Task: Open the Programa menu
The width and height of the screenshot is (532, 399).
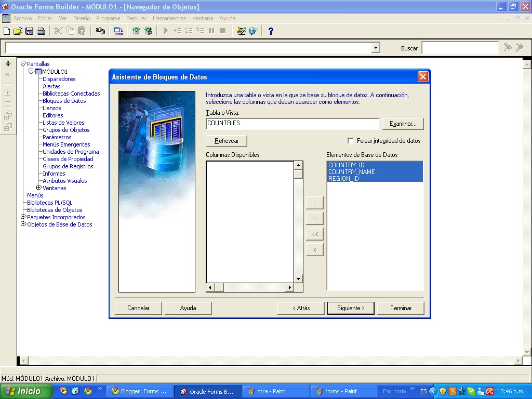Action: (x=108, y=18)
